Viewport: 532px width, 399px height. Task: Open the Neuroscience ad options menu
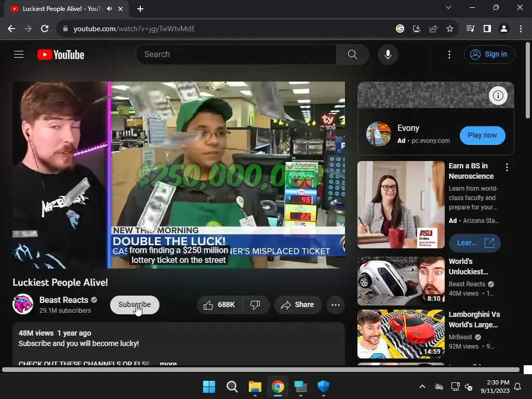point(507,167)
